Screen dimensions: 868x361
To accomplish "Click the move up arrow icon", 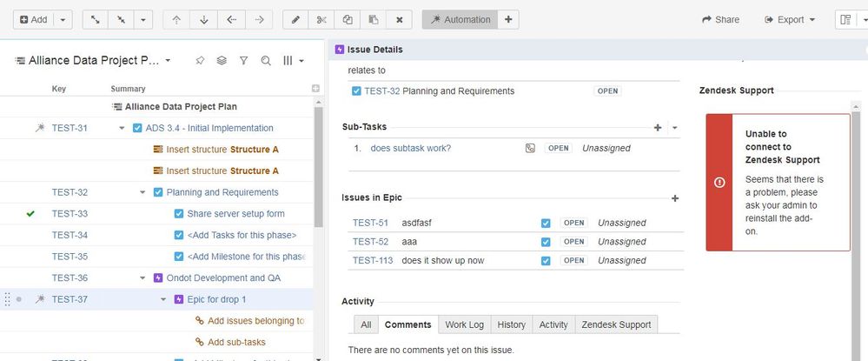I will [x=176, y=19].
